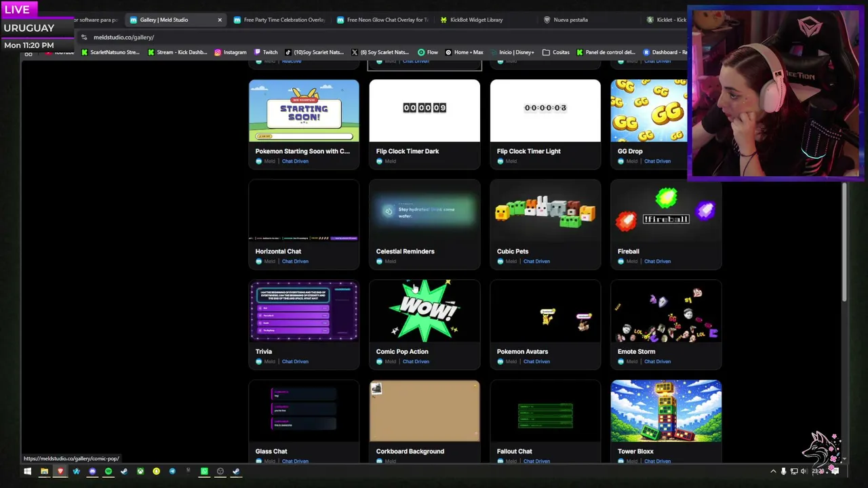The height and width of the screenshot is (488, 868).
Task: Open the notification center icon
Action: click(x=835, y=471)
